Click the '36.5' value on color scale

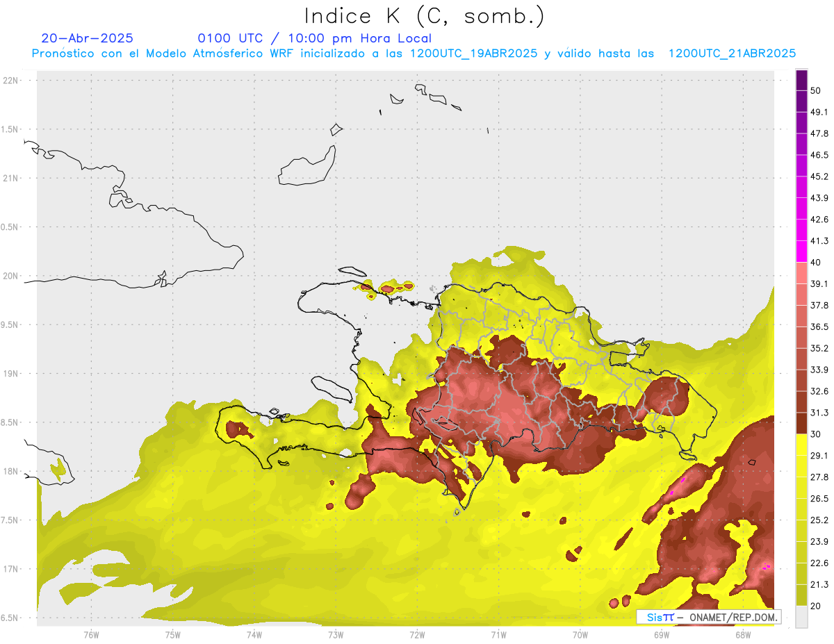click(x=819, y=327)
